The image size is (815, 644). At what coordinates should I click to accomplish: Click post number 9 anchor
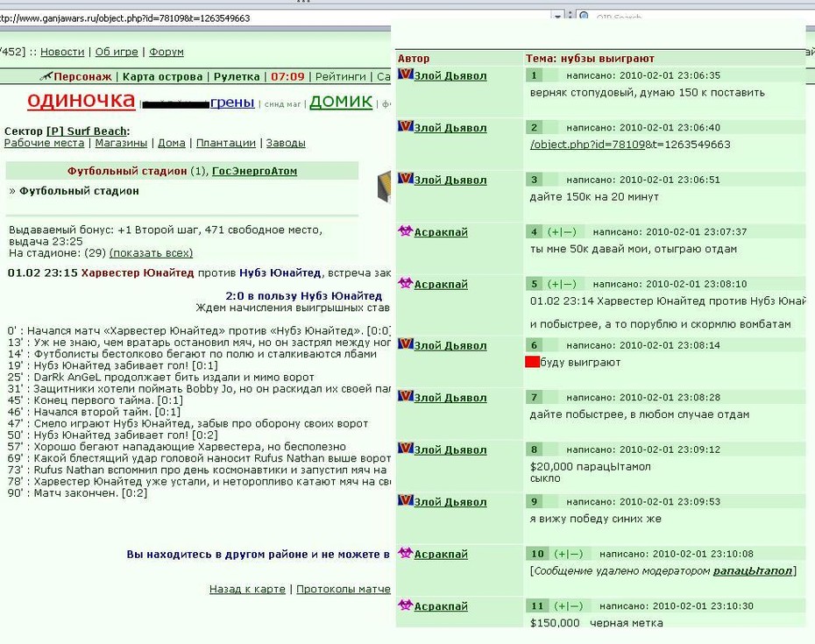[534, 501]
